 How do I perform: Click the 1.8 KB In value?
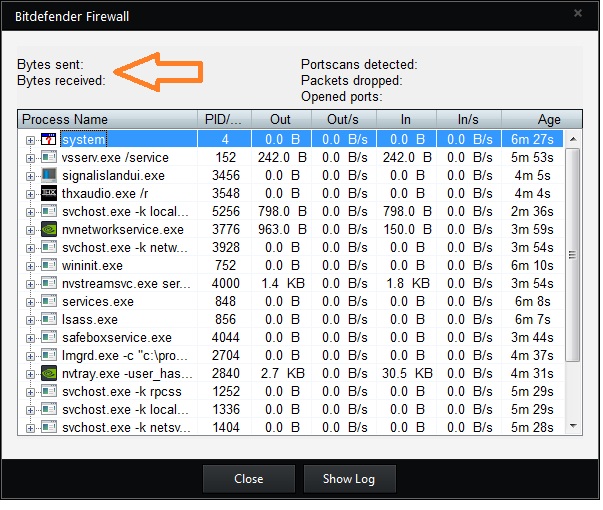[x=408, y=283]
